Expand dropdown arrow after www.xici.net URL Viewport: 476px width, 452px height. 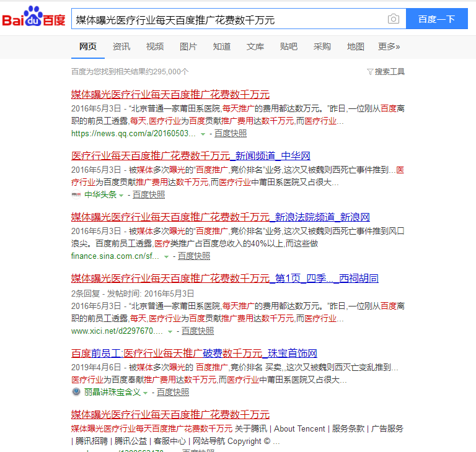[170, 331]
